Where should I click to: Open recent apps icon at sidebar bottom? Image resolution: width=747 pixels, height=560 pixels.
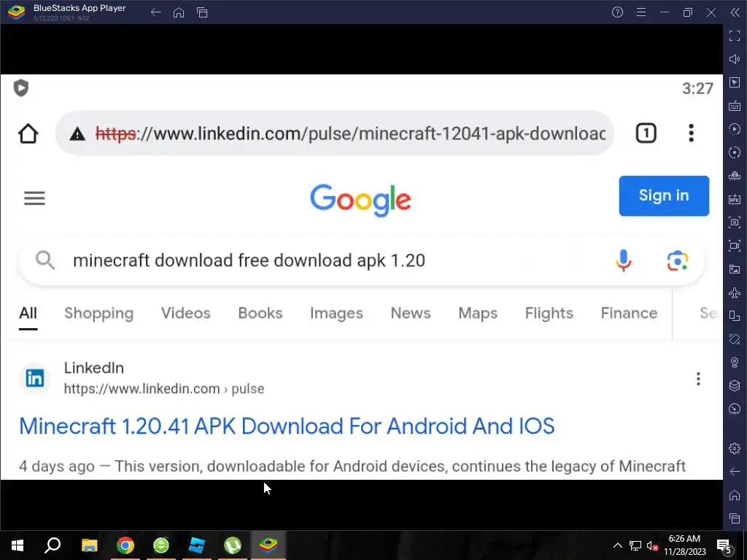point(734,518)
